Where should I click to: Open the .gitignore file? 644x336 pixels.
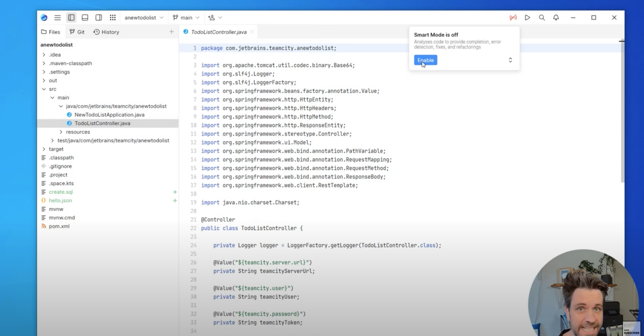[60, 166]
